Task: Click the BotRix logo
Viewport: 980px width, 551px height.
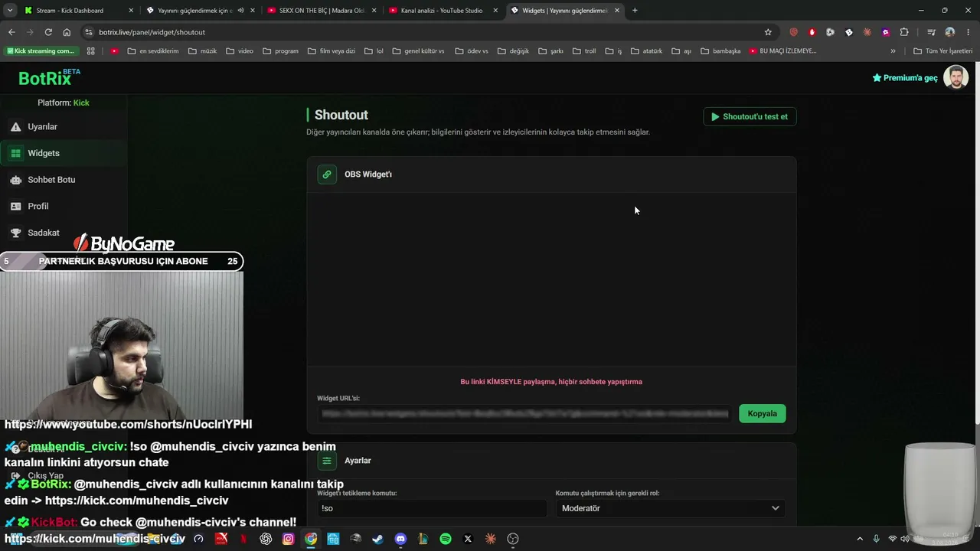Action: click(x=49, y=78)
